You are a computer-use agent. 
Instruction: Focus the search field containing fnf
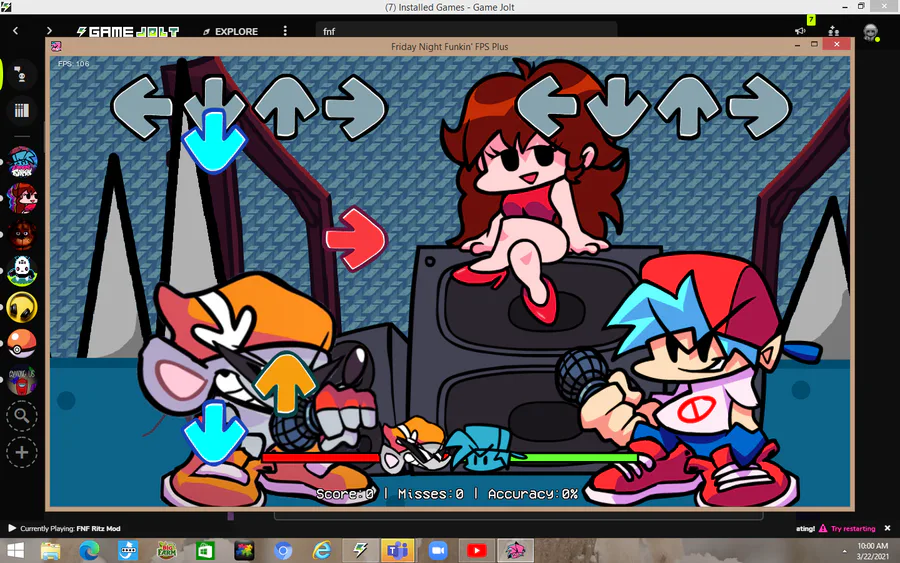[466, 31]
